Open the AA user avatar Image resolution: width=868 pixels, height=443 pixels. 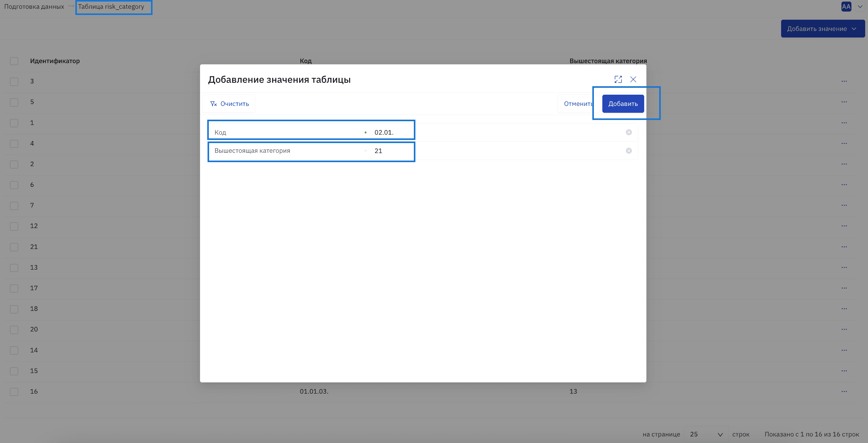coord(846,6)
